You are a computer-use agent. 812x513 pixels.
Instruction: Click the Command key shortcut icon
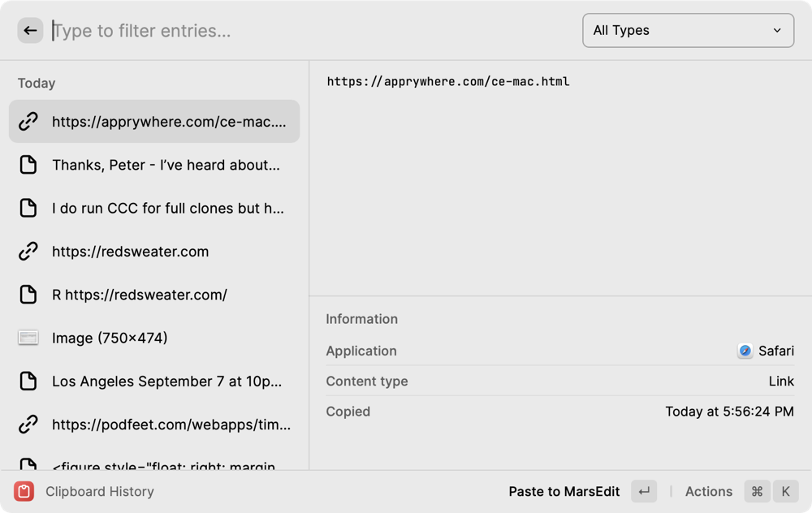coord(757,491)
